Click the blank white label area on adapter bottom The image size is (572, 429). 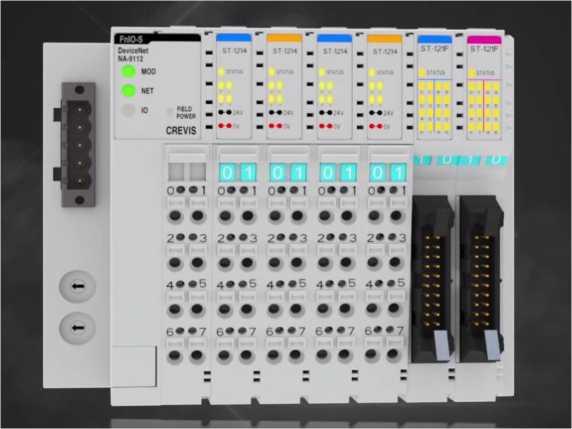pos(134,366)
